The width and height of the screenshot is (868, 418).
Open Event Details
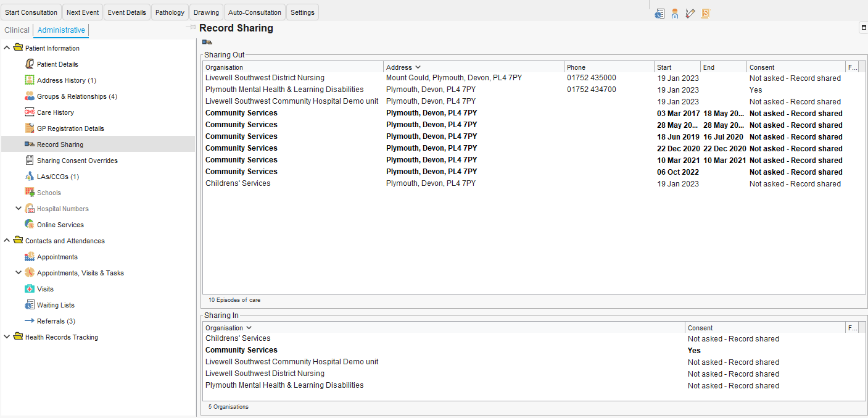click(127, 12)
